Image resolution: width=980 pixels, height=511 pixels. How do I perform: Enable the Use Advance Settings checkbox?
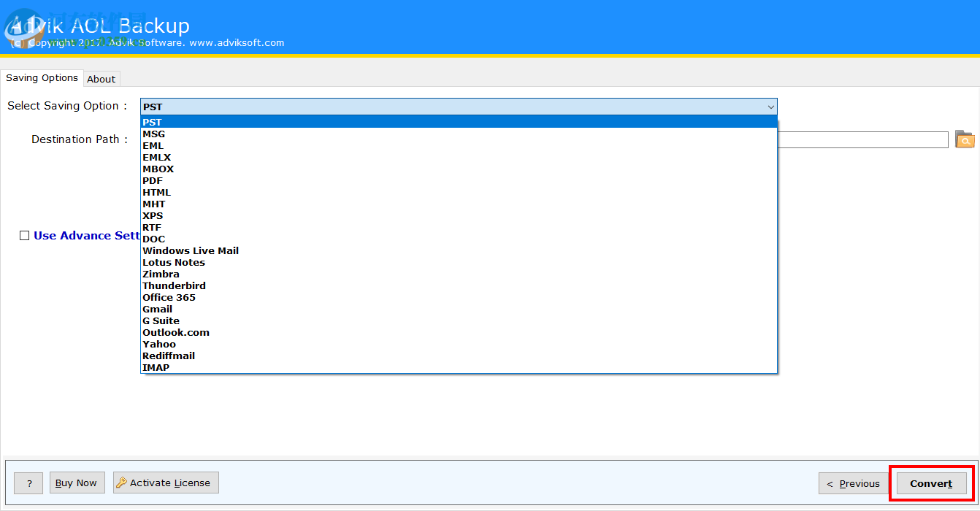pos(24,235)
